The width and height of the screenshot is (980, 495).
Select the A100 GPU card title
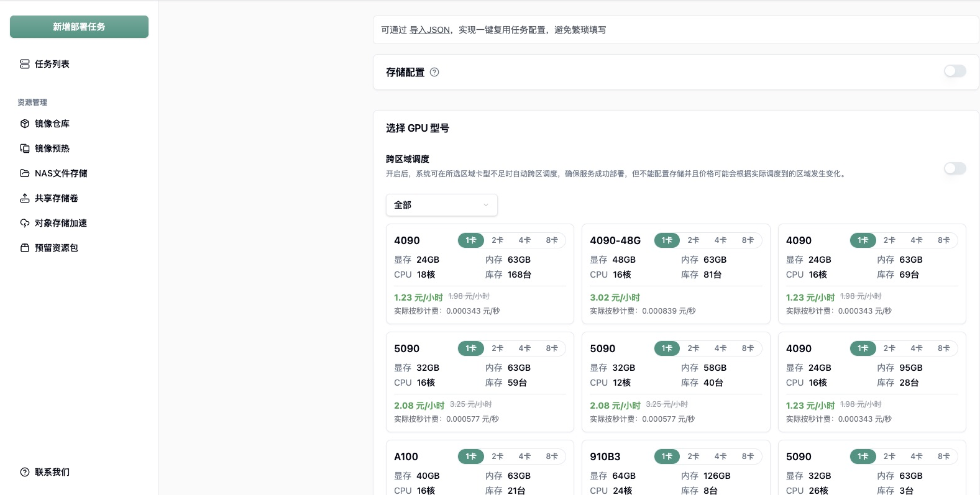(406, 456)
